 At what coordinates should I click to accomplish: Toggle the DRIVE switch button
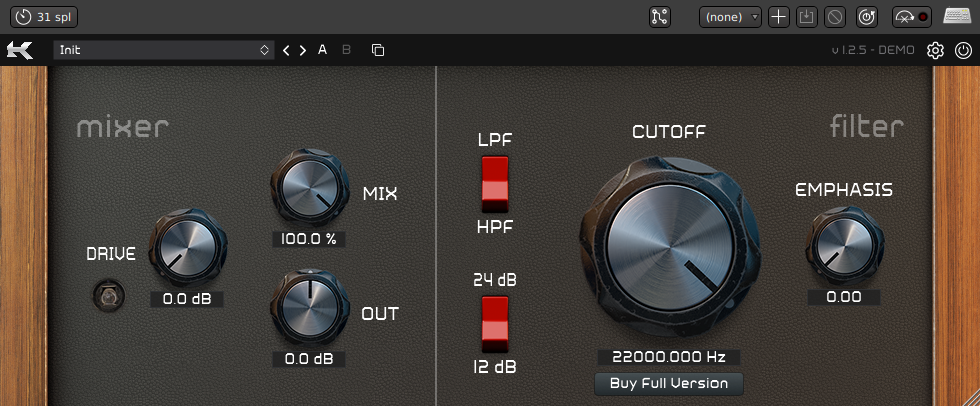point(103,296)
